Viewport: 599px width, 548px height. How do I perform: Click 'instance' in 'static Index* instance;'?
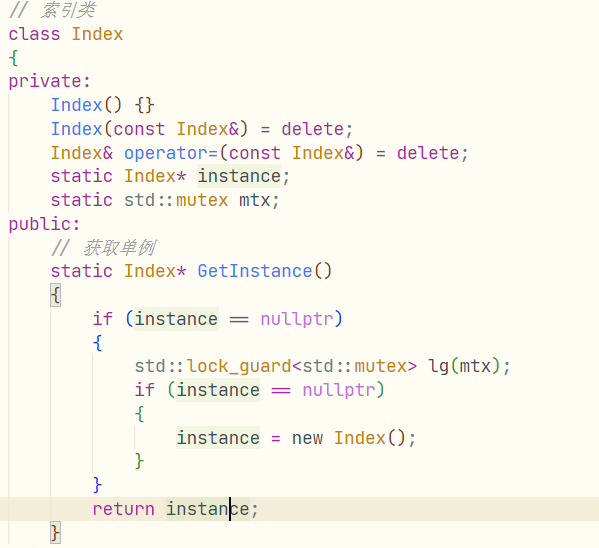(x=240, y=176)
